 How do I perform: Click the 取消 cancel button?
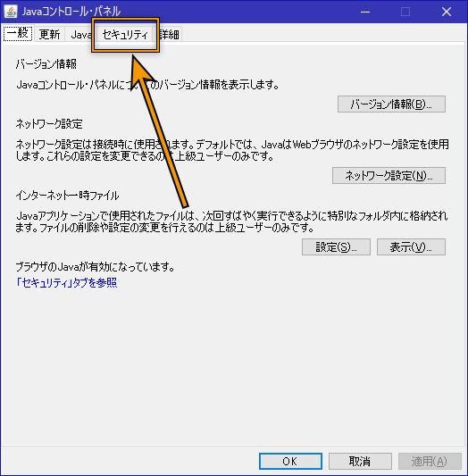coord(360,461)
